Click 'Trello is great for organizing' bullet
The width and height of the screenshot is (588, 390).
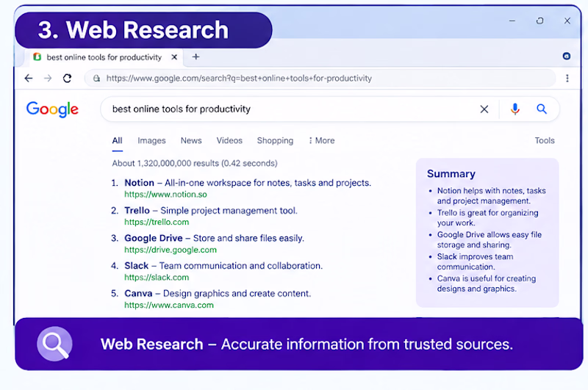(487, 217)
